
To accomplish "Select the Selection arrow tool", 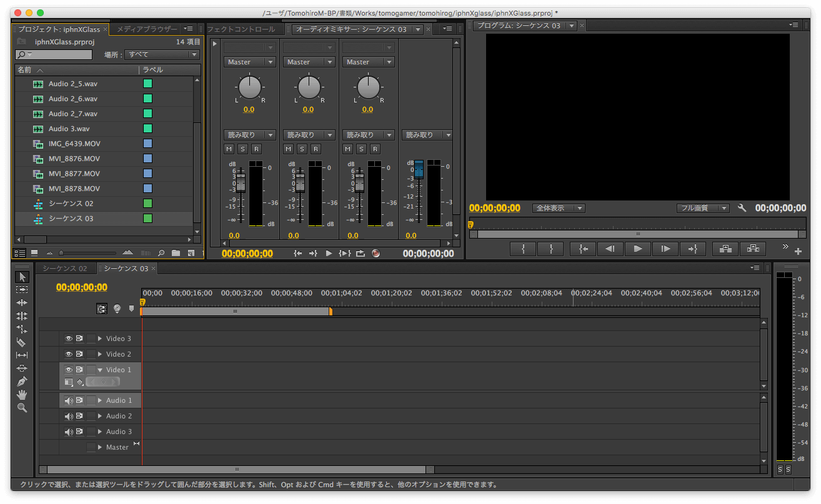I will coord(22,277).
